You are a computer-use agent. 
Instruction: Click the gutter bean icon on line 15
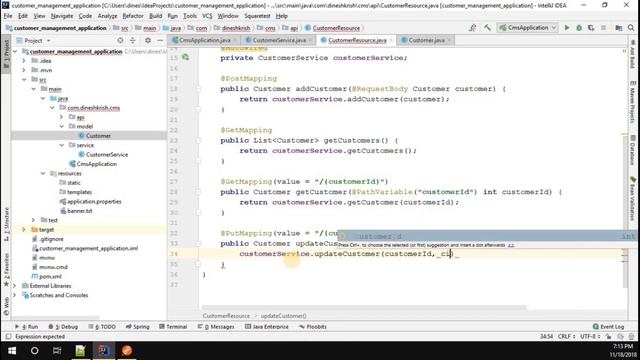tap(185, 57)
